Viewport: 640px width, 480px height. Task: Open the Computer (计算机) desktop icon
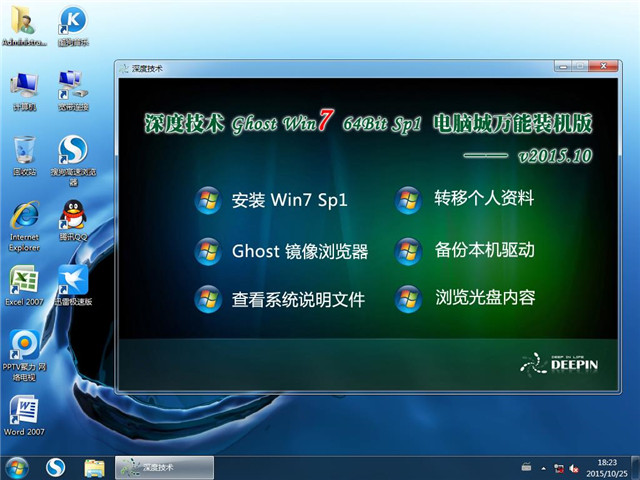click(24, 91)
